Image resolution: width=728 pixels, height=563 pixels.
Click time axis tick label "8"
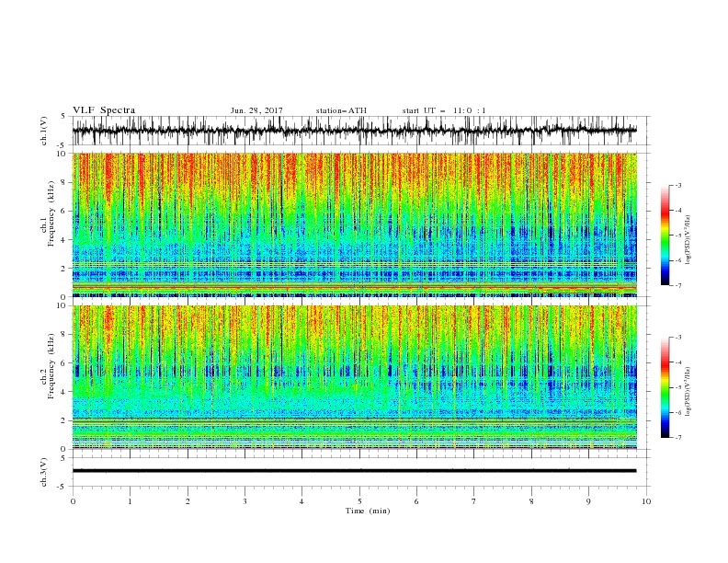click(531, 501)
